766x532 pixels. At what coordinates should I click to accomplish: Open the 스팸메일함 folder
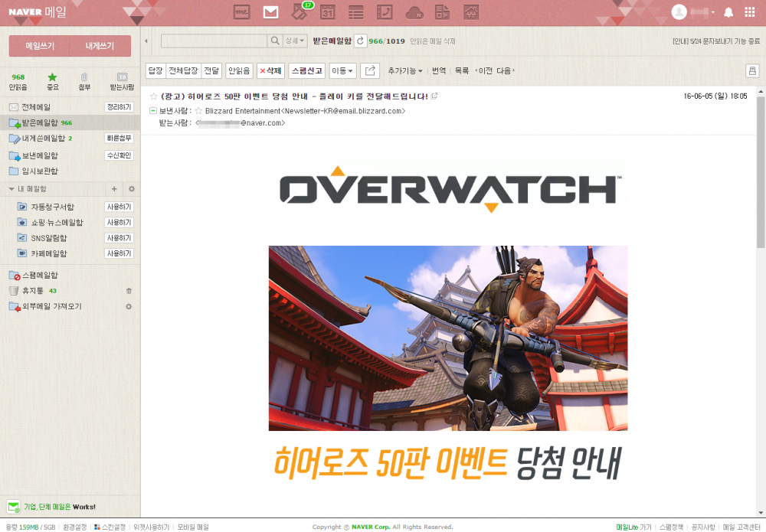click(x=39, y=275)
